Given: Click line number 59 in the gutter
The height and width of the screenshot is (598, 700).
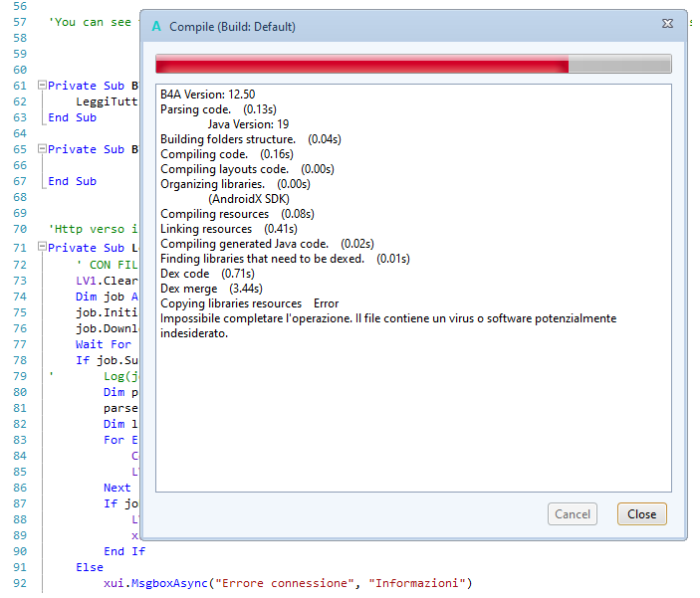Looking at the screenshot, I should coord(20,54).
